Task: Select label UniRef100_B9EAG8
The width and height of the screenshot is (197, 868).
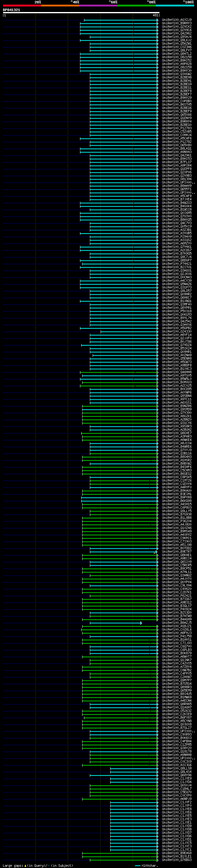Action: pos(177,853)
